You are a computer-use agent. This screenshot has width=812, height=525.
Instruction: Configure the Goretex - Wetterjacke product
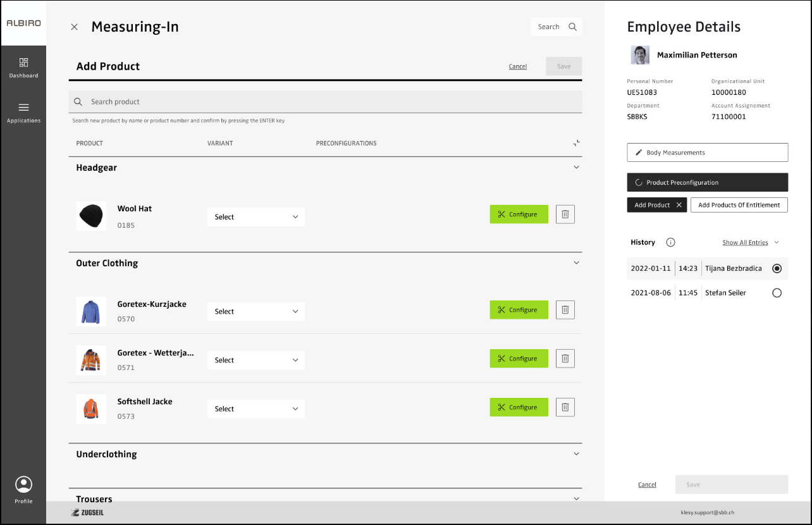519,359
